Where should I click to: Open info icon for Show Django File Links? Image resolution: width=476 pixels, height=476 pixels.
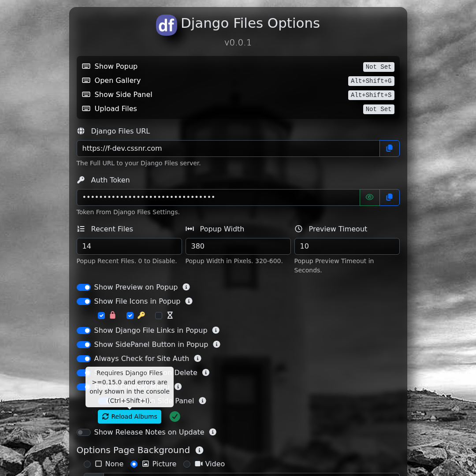click(216, 330)
